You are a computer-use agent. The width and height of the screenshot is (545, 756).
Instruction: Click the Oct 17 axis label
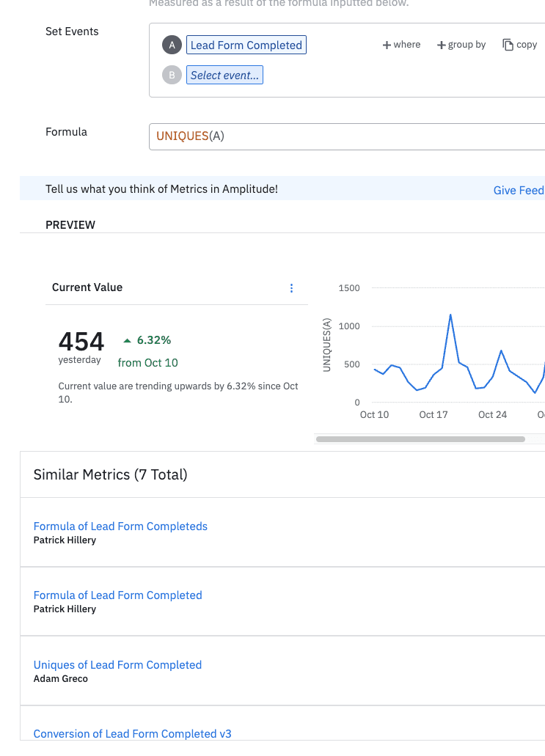point(433,414)
